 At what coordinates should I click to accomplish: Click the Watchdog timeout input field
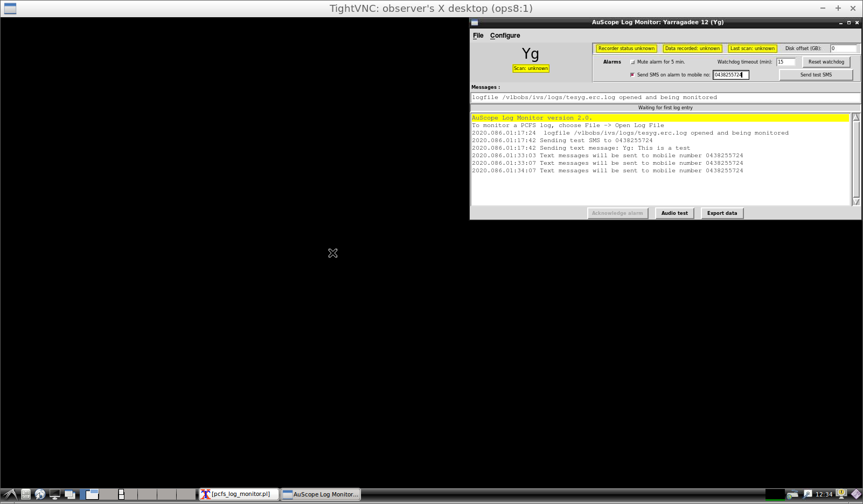click(x=785, y=62)
